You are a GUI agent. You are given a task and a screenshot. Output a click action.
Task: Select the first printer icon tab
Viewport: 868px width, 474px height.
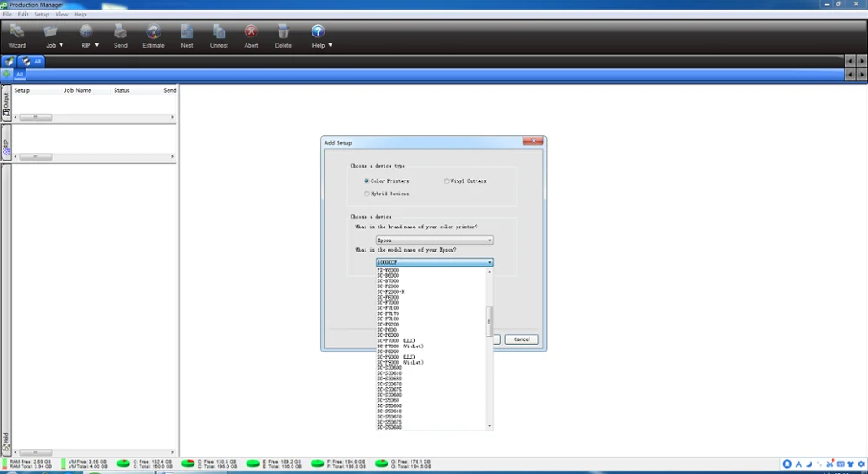point(9,62)
